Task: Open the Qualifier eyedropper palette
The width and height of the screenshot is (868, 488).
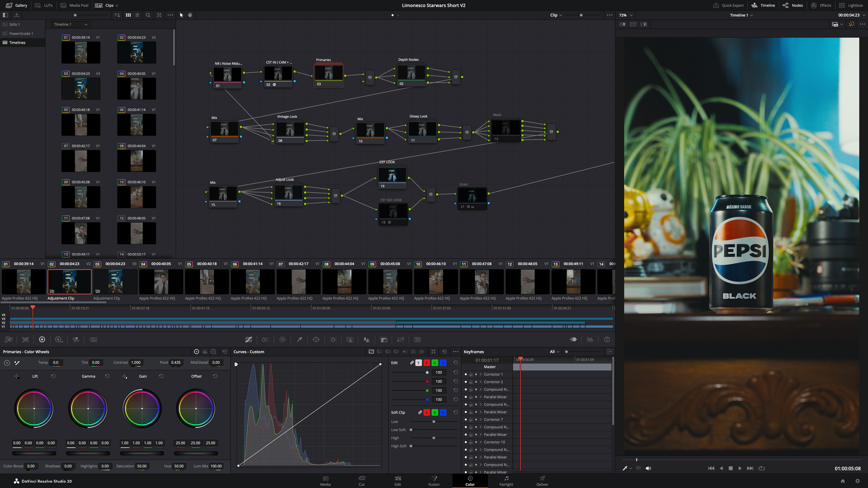Action: [x=299, y=339]
